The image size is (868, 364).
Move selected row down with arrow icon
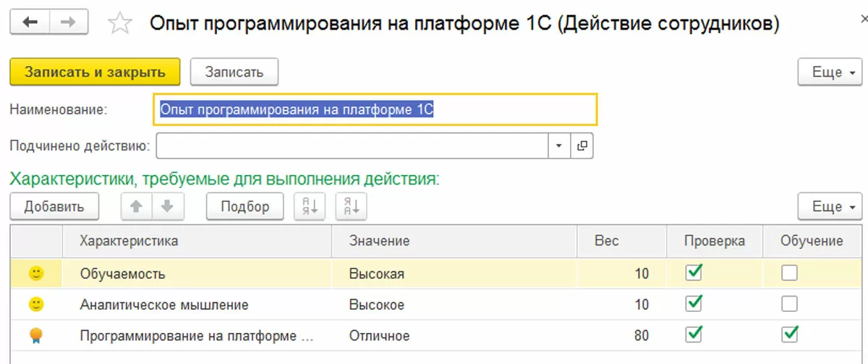click(168, 206)
